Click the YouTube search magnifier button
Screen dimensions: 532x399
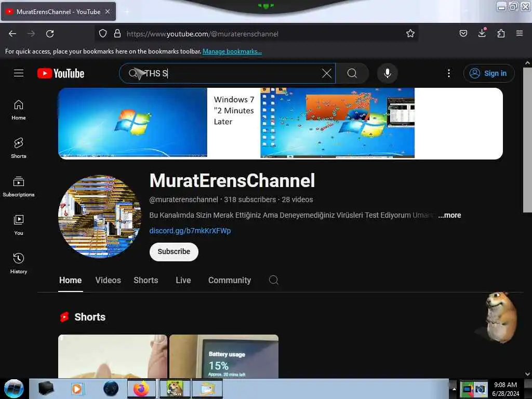(x=352, y=73)
